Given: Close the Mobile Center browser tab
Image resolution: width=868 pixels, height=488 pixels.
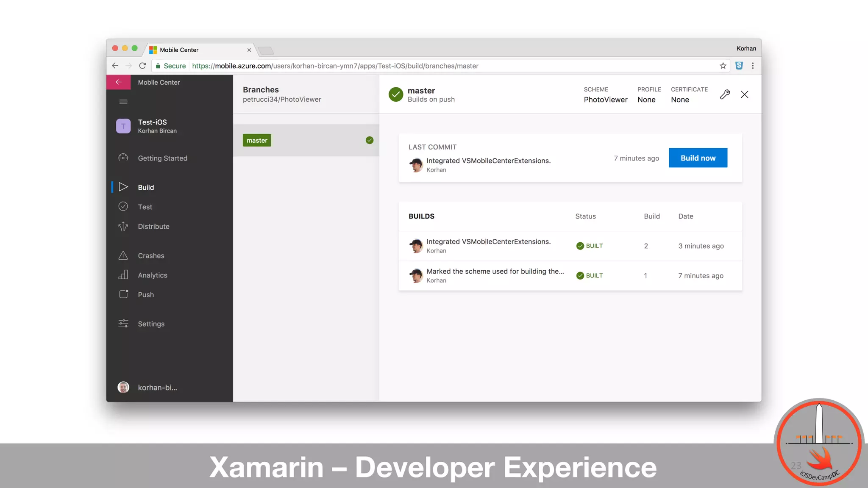Looking at the screenshot, I should (249, 50).
